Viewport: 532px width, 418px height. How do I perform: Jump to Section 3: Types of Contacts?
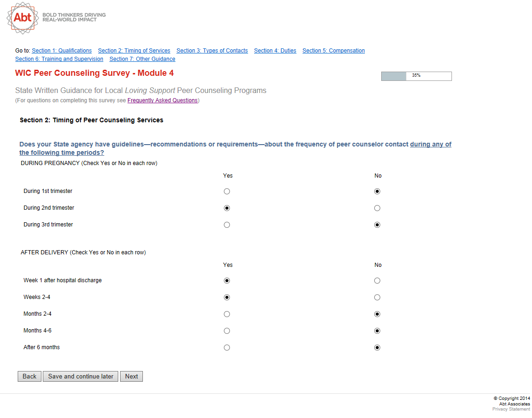212,51
